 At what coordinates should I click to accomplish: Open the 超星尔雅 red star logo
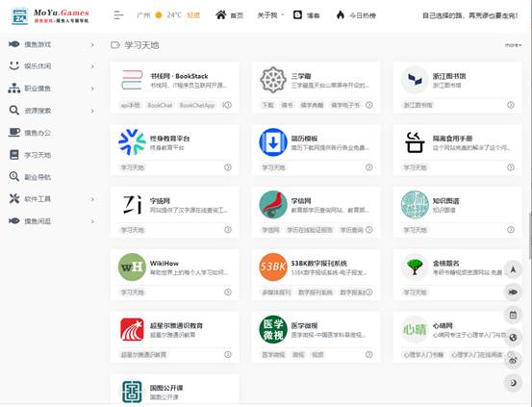point(132,330)
